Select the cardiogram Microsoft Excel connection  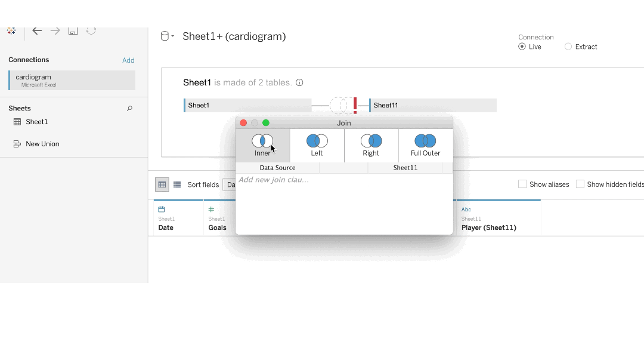click(x=72, y=80)
